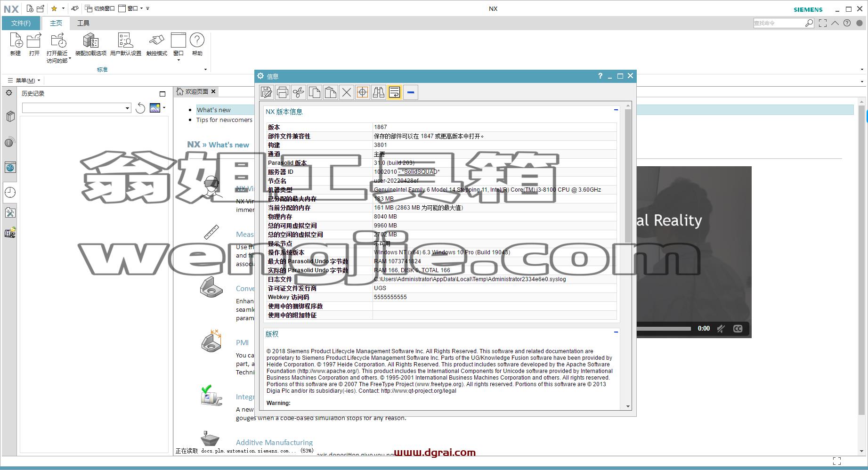Expand the favorites star dropdown arrow
This screenshot has height=470, width=868.
(x=63, y=8)
